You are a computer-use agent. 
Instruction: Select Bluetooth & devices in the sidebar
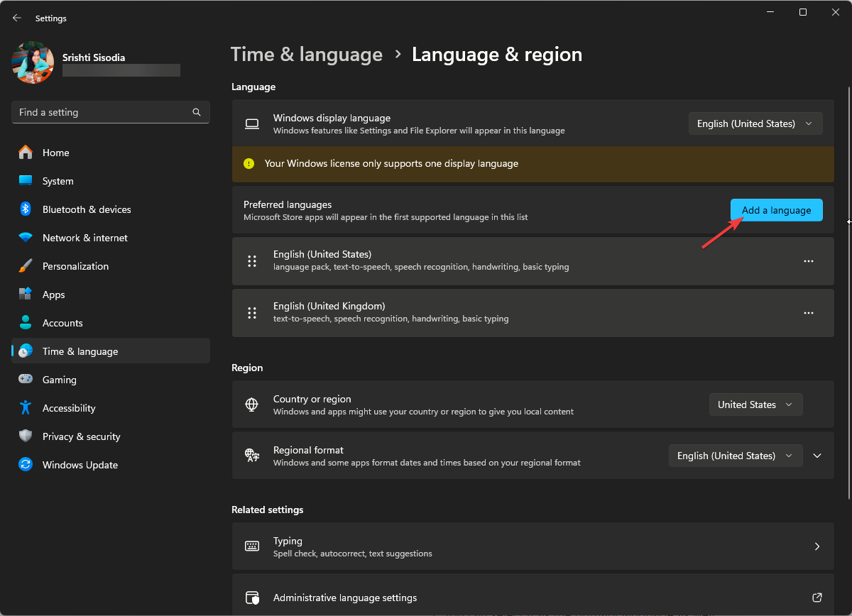87,209
